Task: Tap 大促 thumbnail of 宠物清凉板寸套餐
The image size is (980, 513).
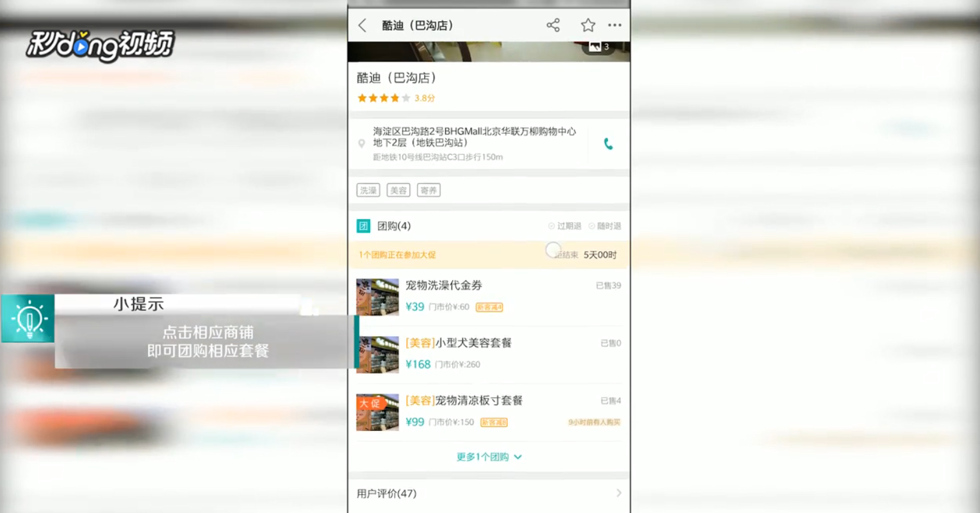Action: tap(377, 412)
